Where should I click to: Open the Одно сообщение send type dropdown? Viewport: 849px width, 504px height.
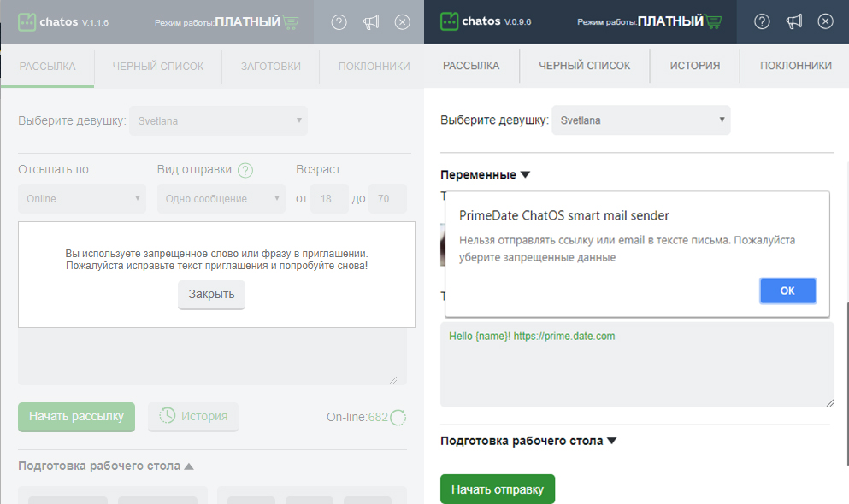click(x=221, y=198)
